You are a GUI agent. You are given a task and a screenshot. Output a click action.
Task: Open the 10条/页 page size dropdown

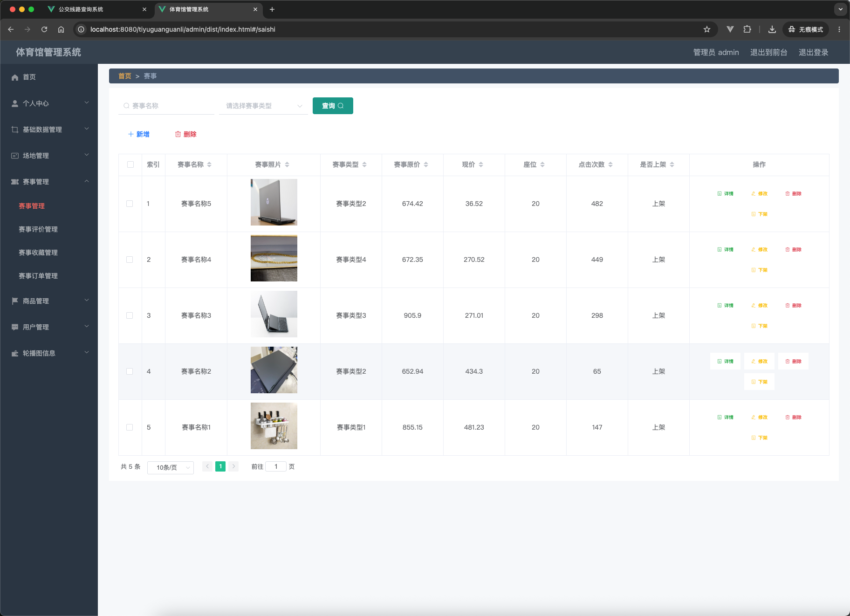[x=171, y=467]
